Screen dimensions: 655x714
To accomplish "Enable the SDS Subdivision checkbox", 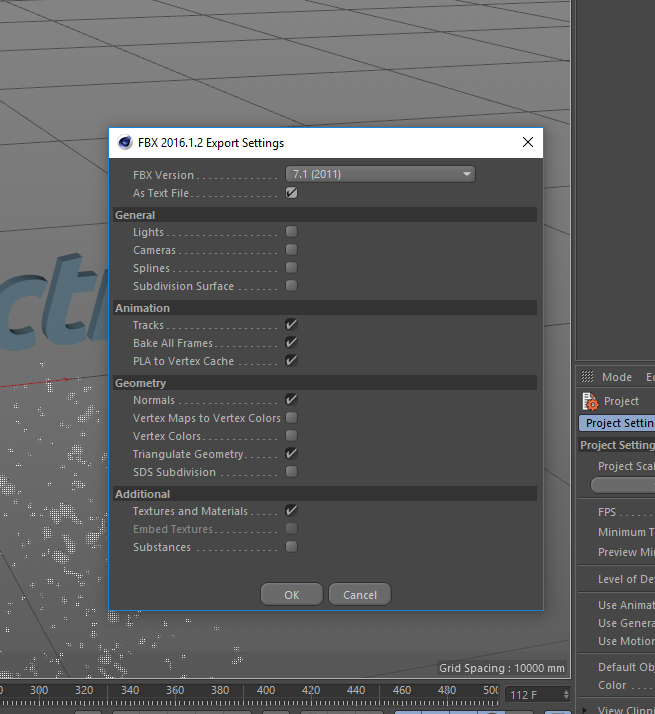I will [292, 472].
